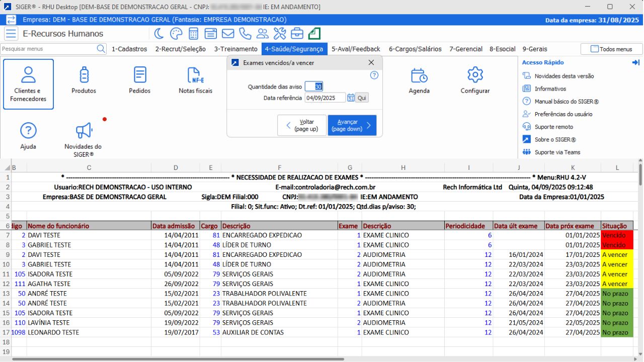Open the wrench and screwdriver tools icon
Screen dimensions: 644x362
coord(280,34)
